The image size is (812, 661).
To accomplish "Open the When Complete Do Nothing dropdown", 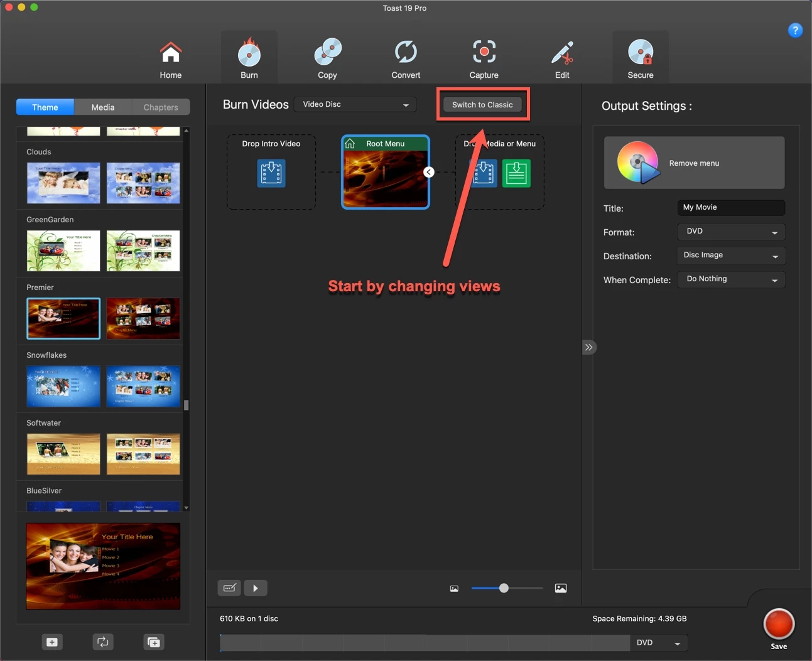I will (731, 279).
